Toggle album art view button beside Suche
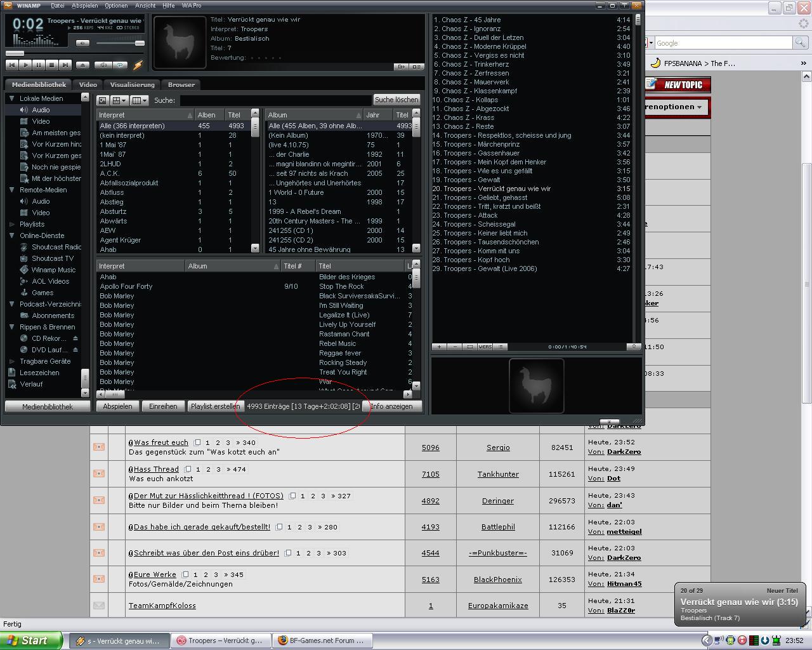Image resolution: width=812 pixels, height=650 pixels. [x=103, y=100]
